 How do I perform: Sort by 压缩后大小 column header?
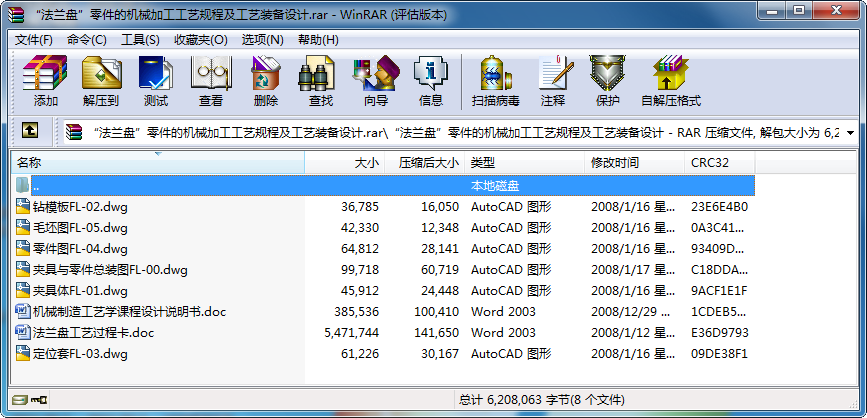pyautogui.click(x=425, y=163)
